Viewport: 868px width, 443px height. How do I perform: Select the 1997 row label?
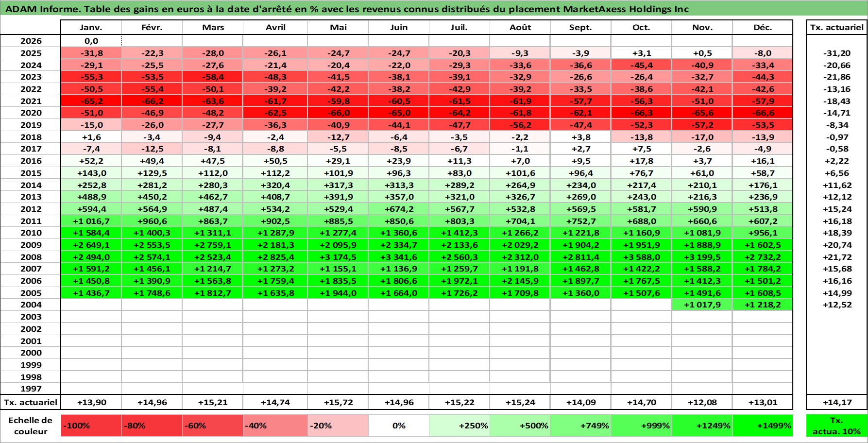(31, 389)
